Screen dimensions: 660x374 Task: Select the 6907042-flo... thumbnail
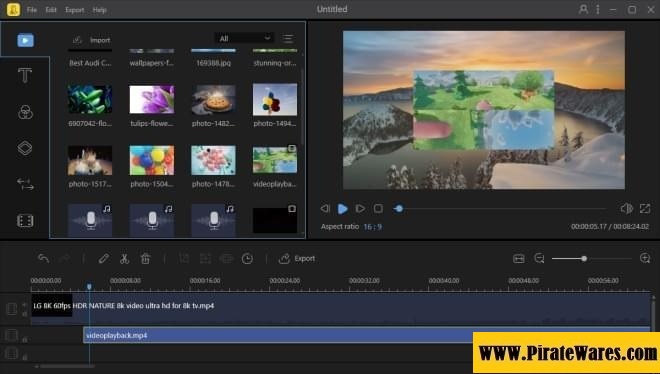click(90, 99)
